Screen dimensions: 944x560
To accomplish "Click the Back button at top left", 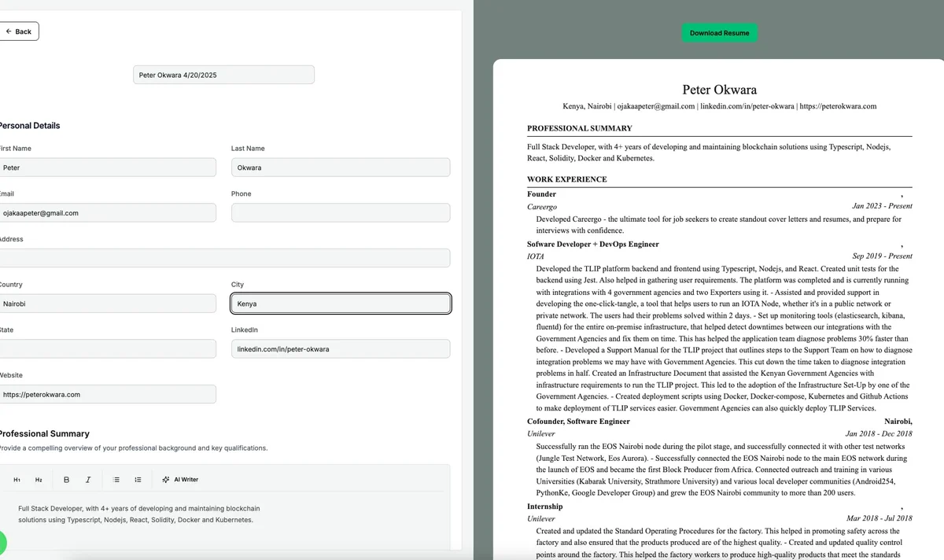I will (x=19, y=31).
